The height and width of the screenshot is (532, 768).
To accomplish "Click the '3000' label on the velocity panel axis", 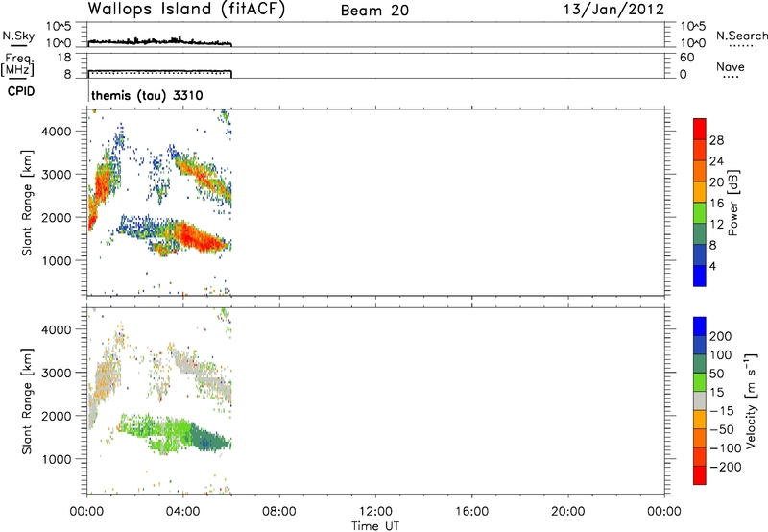I will coord(57,373).
